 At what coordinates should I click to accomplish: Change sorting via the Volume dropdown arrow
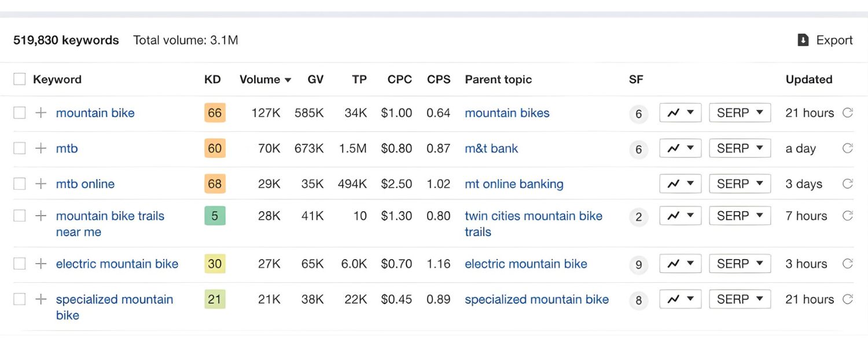point(288,79)
